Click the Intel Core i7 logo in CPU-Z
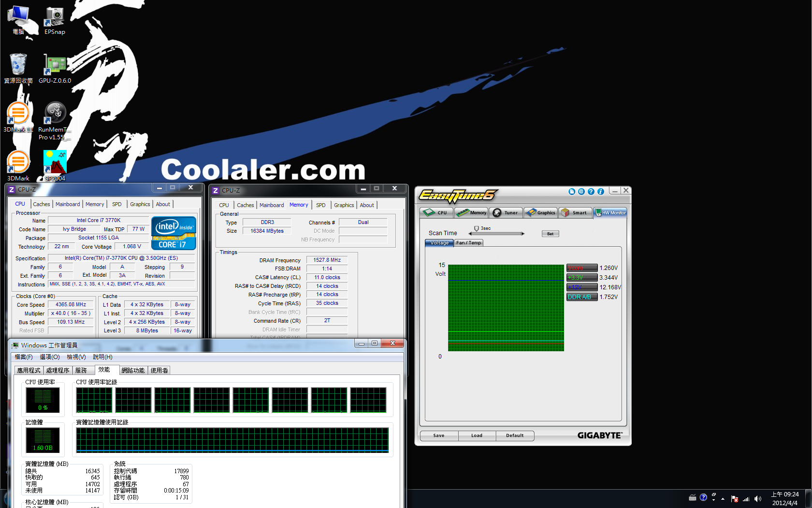The image size is (812, 508). [174, 233]
